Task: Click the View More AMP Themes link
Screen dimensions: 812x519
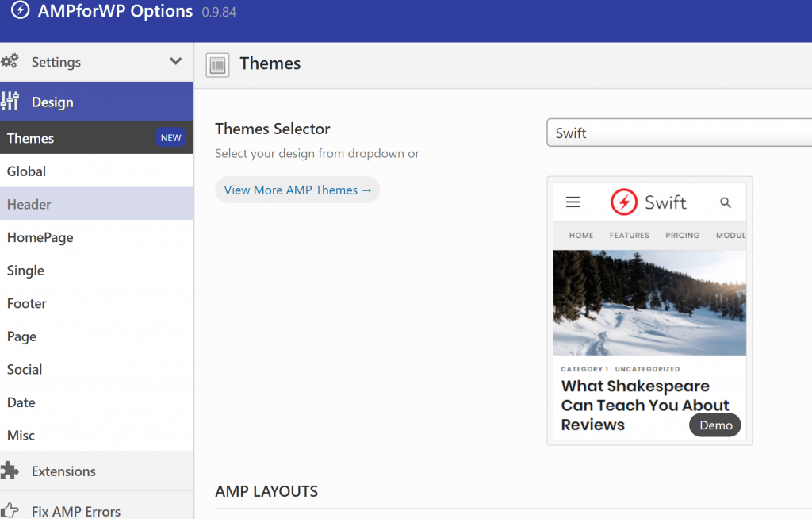Action: point(297,190)
